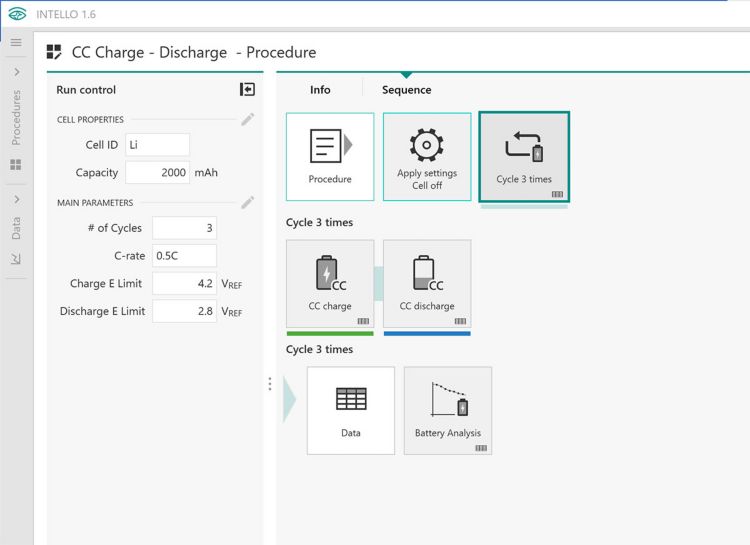Click the C-rate input field
This screenshot has width=750, height=545.
click(184, 256)
